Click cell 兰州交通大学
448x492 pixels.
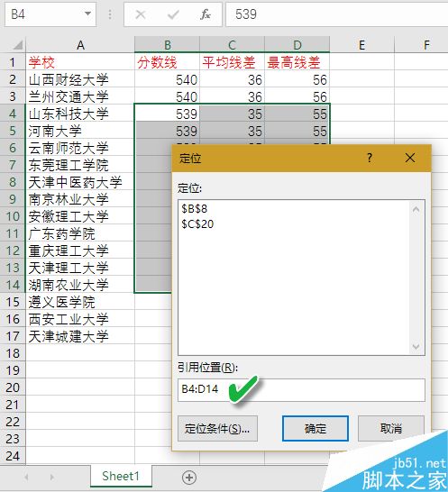(x=80, y=96)
